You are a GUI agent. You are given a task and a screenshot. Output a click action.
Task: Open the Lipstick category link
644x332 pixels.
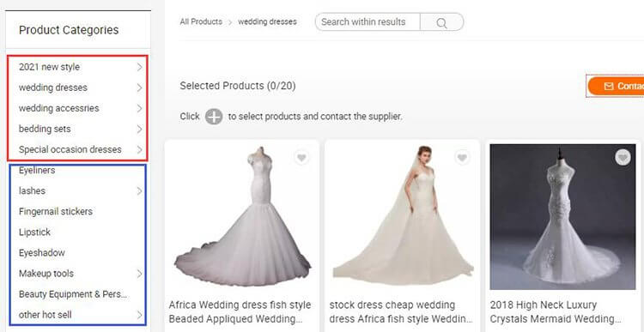34,232
